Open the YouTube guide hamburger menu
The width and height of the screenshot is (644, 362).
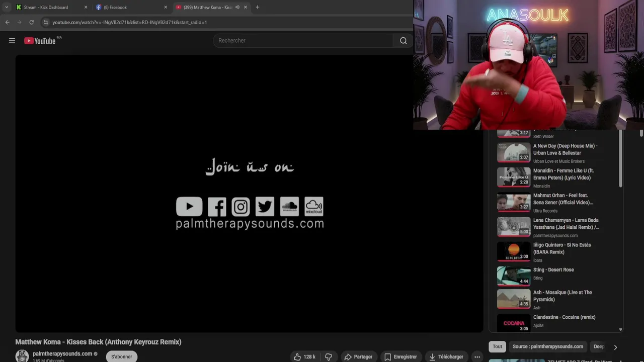(x=12, y=41)
